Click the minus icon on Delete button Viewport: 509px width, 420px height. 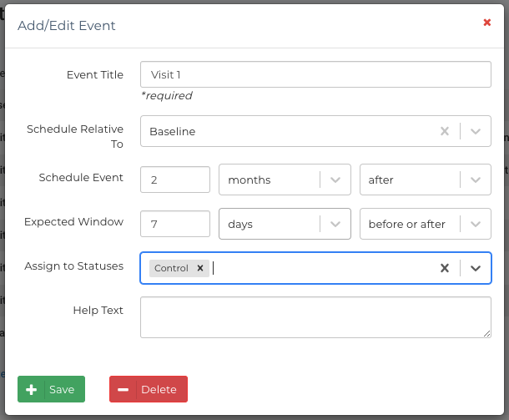[123, 389]
